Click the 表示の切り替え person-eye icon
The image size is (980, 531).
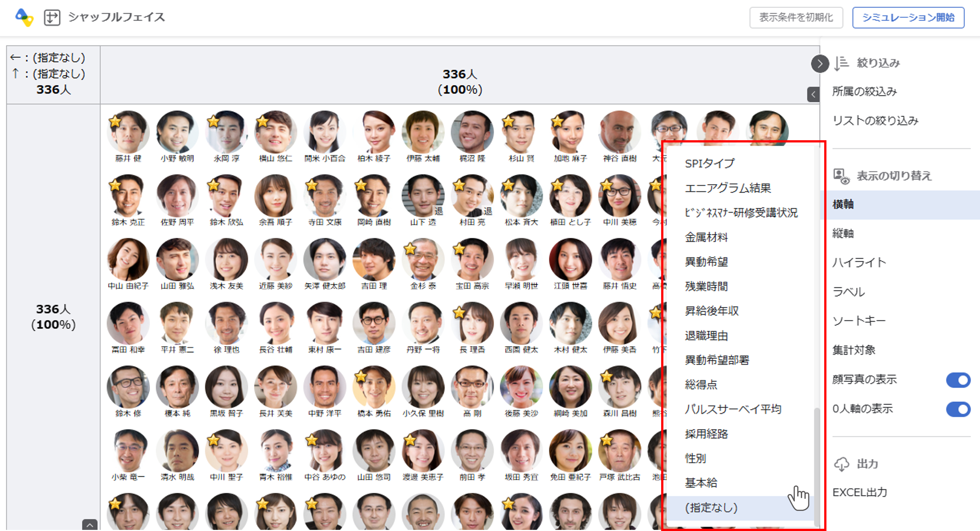point(841,176)
